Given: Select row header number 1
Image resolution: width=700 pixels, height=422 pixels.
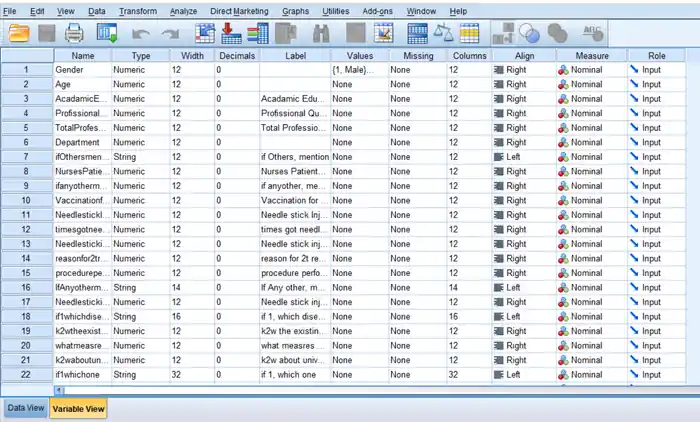Looking at the screenshot, I should pyautogui.click(x=26, y=70).
